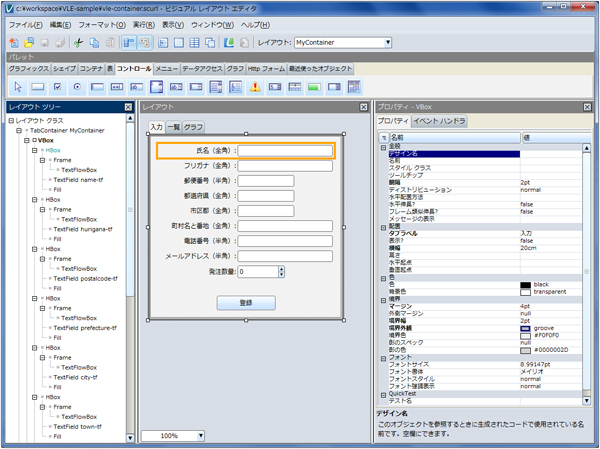This screenshot has height=449, width=600.
Task: Select TextField town-tf in tree
Action: 77,427
